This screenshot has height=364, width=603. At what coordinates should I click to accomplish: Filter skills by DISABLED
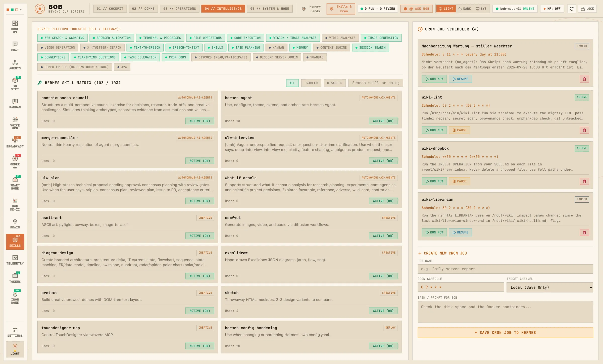[334, 83]
